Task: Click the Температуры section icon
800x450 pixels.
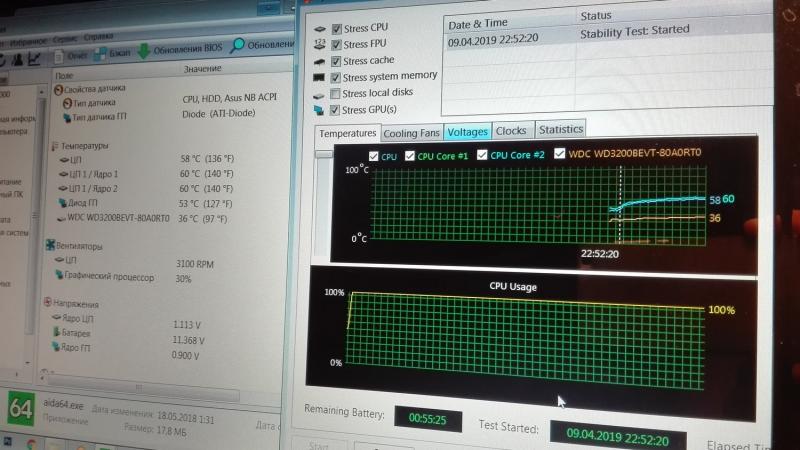Action: (x=55, y=146)
